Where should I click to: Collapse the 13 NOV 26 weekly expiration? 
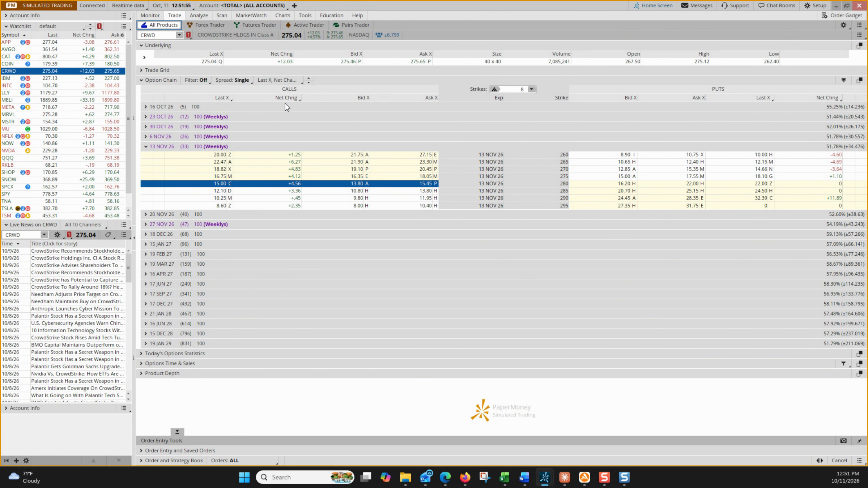click(145, 146)
